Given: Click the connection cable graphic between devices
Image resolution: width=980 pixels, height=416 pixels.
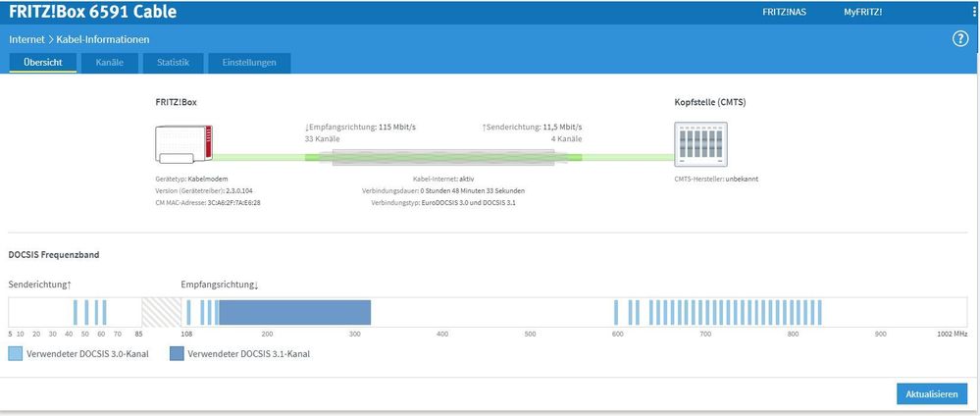Looking at the screenshot, I should click(x=443, y=157).
